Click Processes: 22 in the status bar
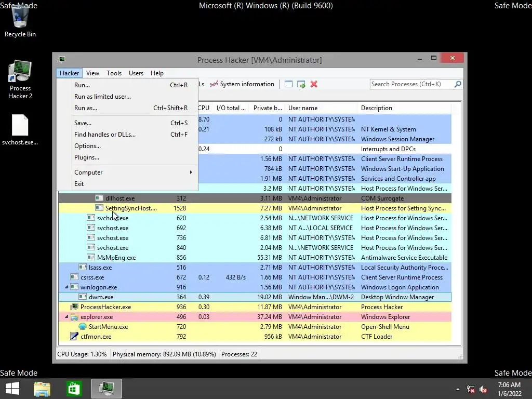Image resolution: width=532 pixels, height=399 pixels. [x=239, y=354]
